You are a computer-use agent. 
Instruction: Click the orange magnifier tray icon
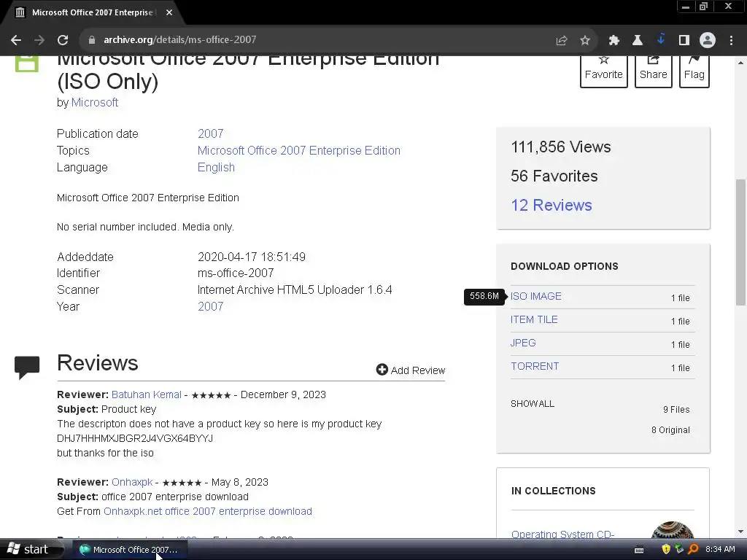pyautogui.click(x=693, y=550)
